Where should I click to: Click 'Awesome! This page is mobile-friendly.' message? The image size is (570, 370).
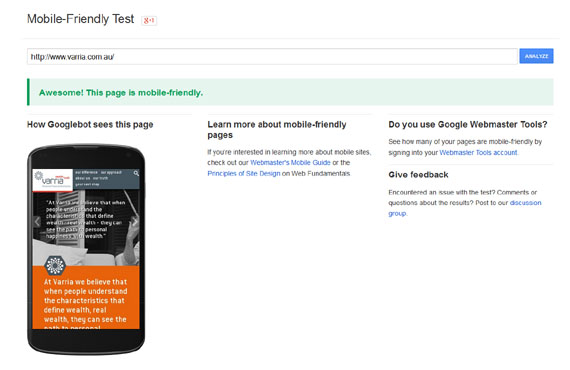tap(121, 93)
